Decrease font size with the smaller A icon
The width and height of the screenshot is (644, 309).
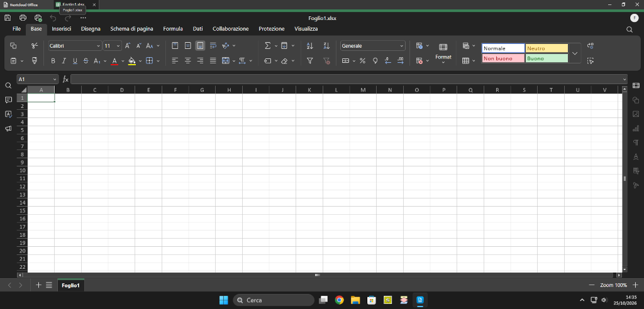click(x=139, y=46)
